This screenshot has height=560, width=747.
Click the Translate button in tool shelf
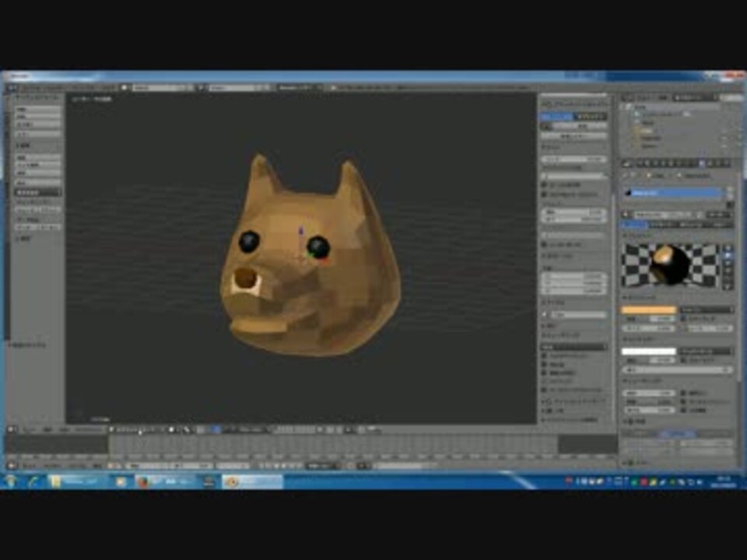pos(37,109)
